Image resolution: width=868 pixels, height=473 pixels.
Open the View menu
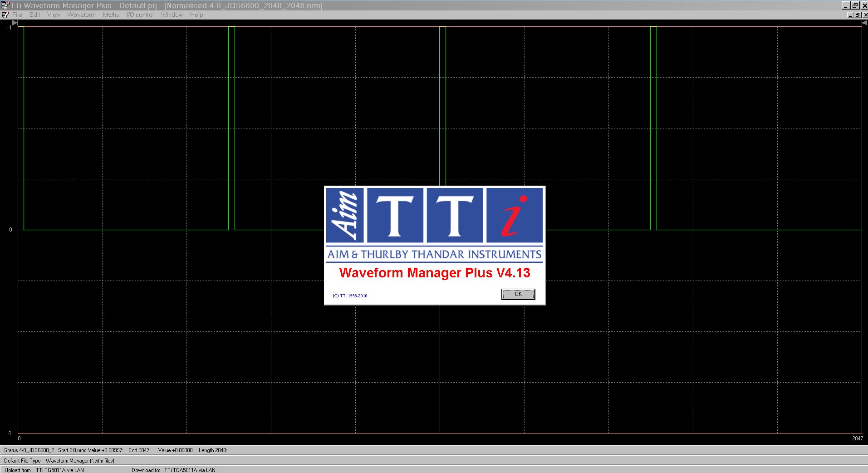[54, 15]
